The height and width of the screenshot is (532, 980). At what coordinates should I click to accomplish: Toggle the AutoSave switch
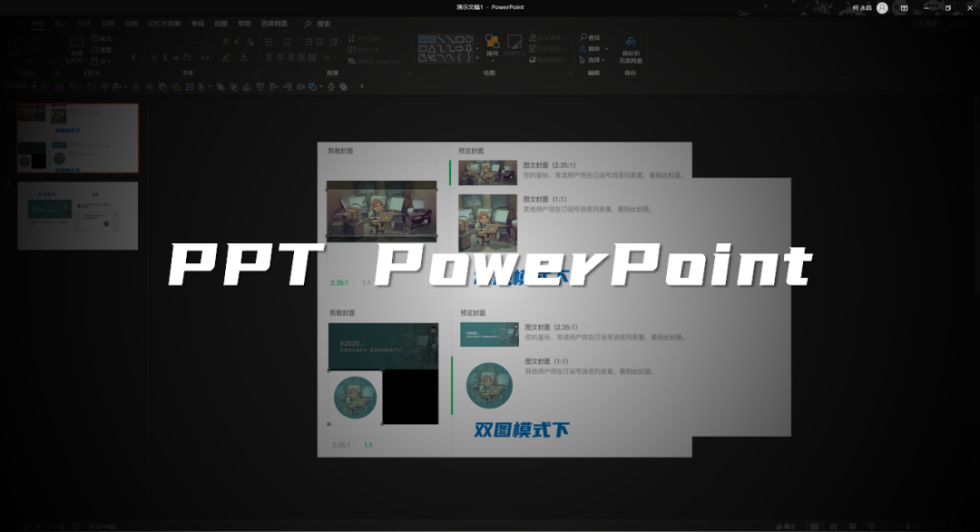(39, 86)
